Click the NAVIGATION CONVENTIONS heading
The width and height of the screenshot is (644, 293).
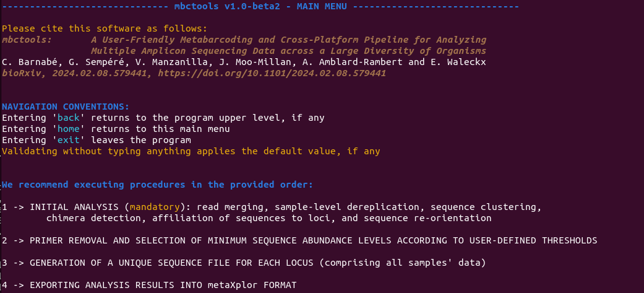66,107
